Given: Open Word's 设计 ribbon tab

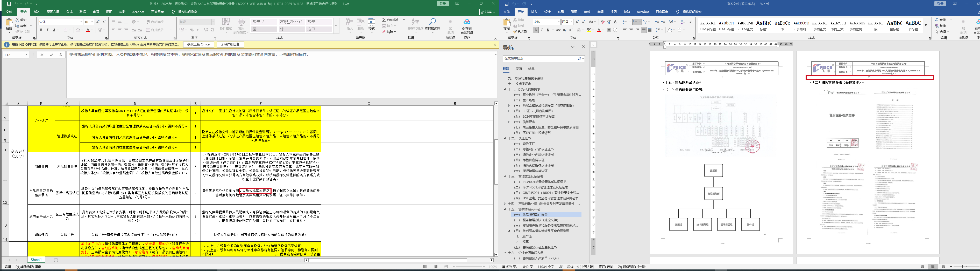Looking at the screenshot, I should pyautogui.click(x=548, y=12).
